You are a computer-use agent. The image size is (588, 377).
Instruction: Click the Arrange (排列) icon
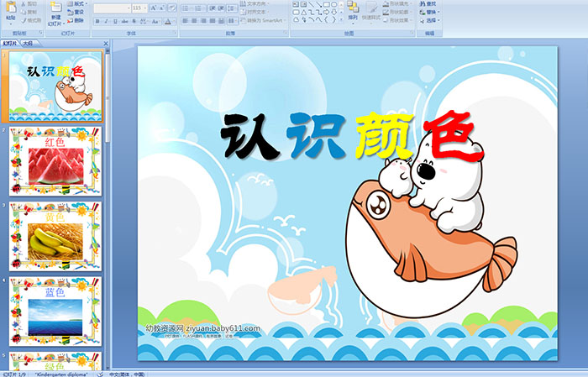[353, 7]
